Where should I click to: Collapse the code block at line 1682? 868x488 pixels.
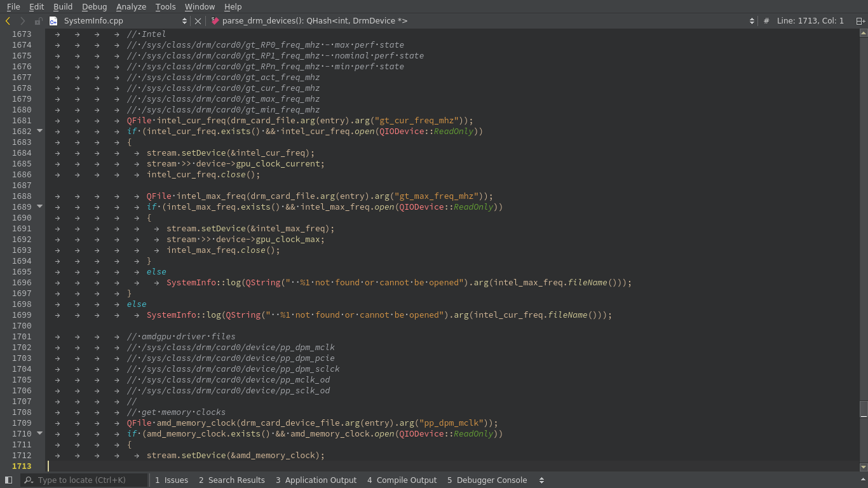tap(39, 131)
